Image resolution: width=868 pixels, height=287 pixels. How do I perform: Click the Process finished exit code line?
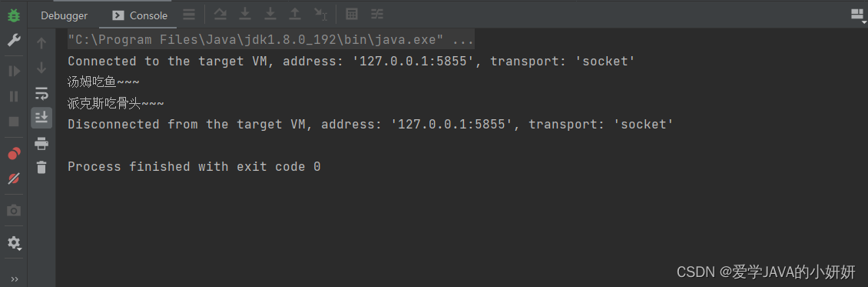point(194,167)
